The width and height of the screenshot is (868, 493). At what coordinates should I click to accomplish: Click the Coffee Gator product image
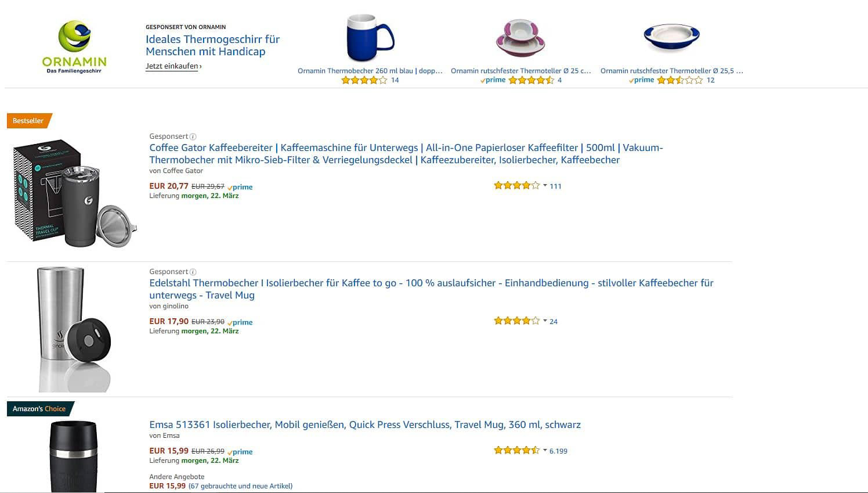[74, 193]
